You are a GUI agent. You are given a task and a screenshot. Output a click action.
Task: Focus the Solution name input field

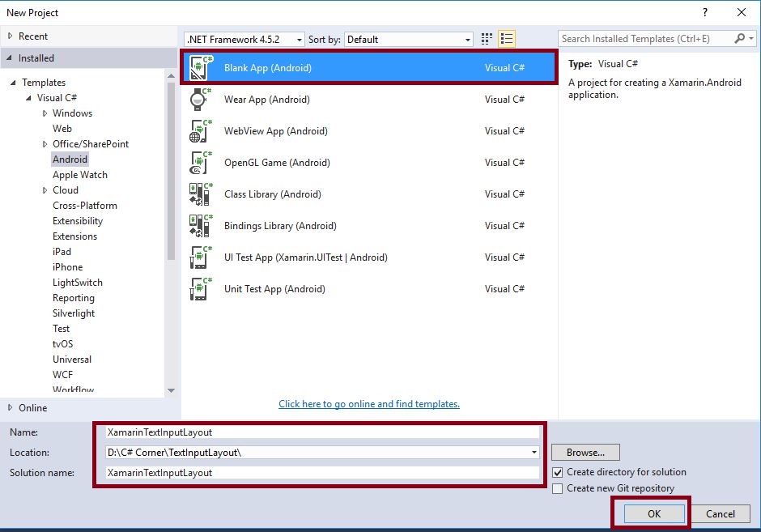322,473
